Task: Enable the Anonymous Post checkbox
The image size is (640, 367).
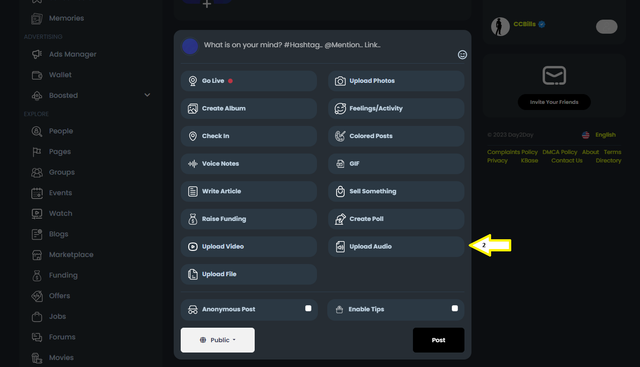Action: 308,308
